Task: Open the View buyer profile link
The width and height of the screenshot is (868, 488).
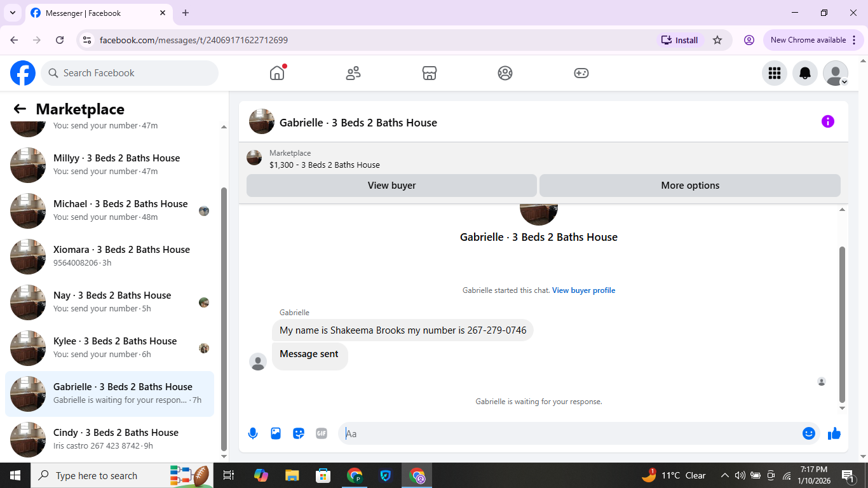Action: point(583,290)
